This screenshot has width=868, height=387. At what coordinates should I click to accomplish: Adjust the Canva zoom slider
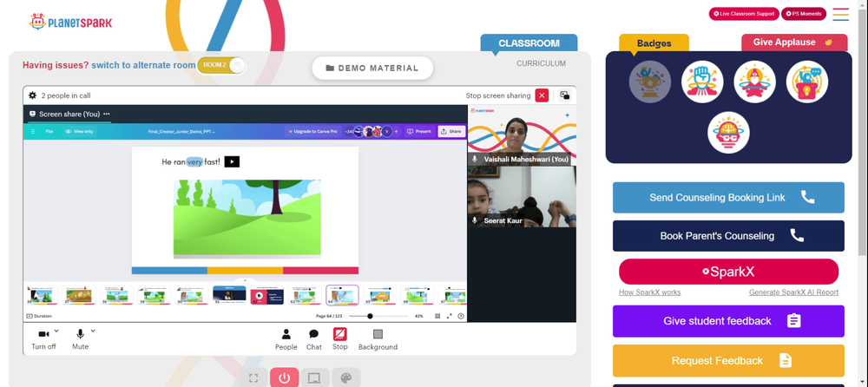coord(379,316)
